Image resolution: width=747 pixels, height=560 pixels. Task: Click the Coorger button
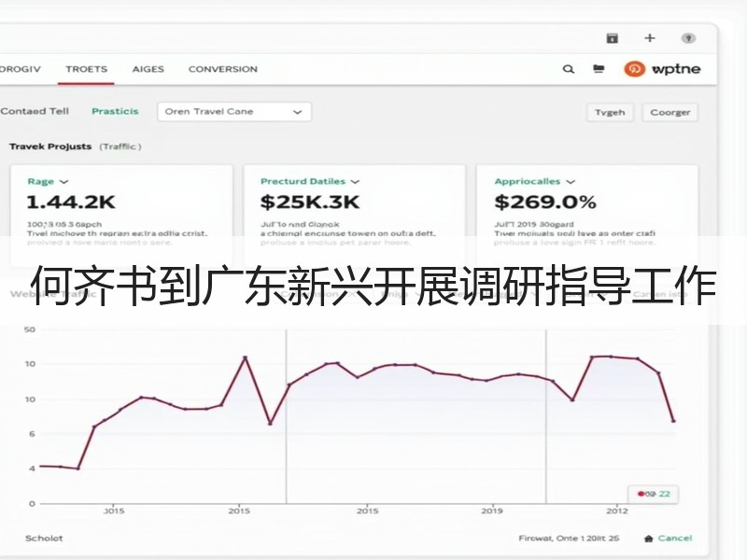click(x=669, y=112)
